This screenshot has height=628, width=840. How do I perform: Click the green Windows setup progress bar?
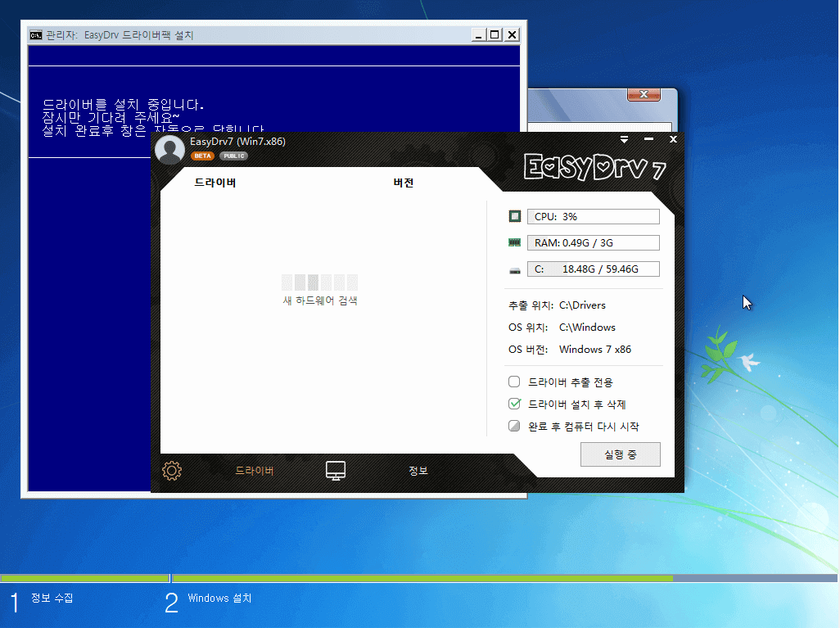pos(422,579)
